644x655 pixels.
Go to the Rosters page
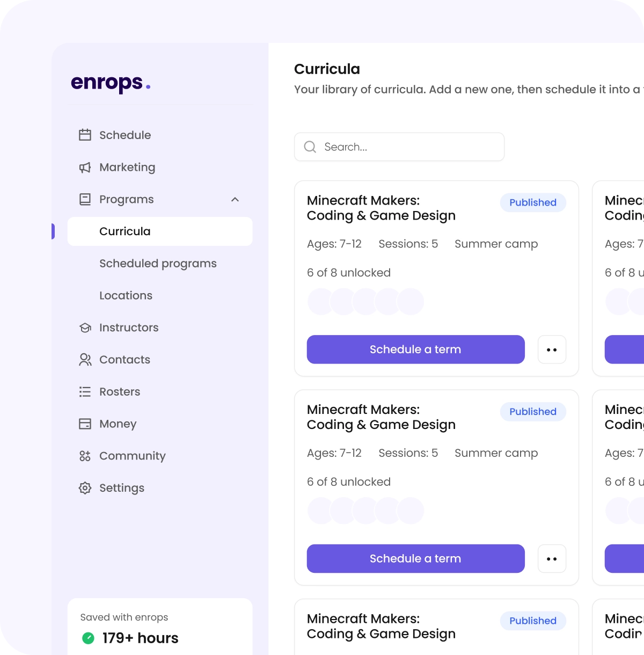160,392
